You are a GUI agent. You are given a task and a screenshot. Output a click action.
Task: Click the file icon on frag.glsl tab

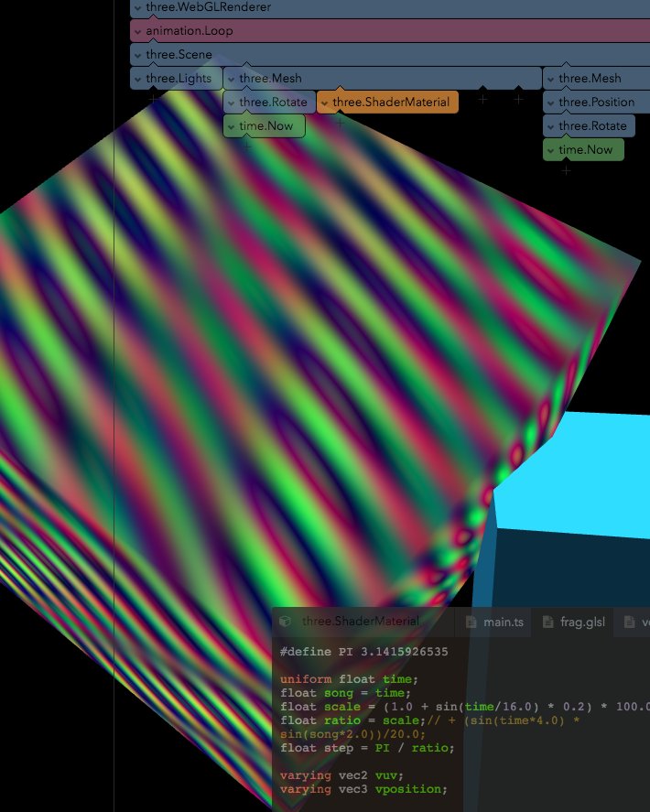tap(548, 622)
